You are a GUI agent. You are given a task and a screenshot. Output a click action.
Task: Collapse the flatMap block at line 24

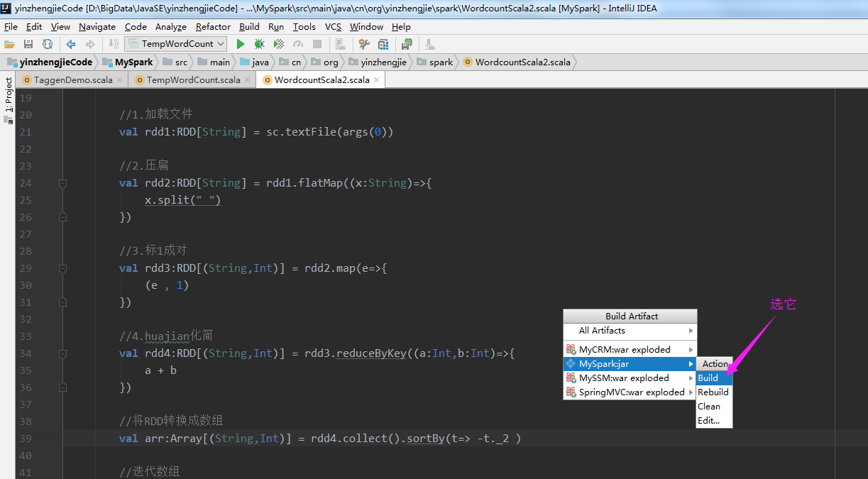click(x=63, y=183)
